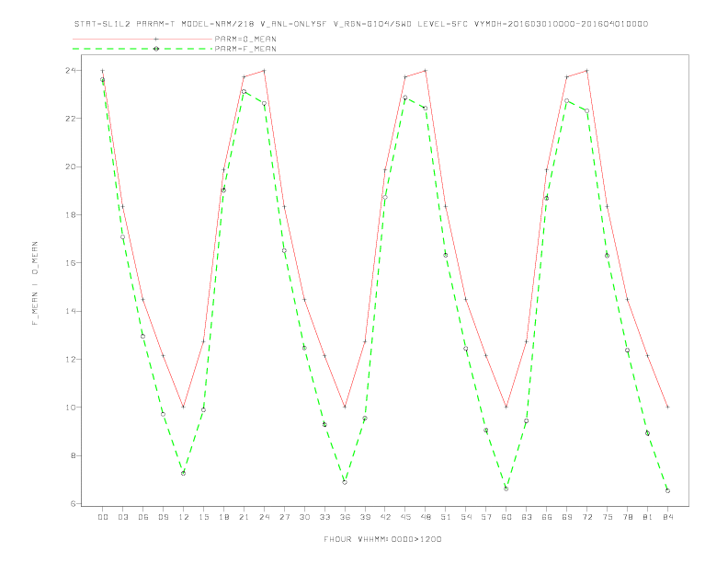
Task: Click y-axis tick label 12
Action: [x=71, y=359]
